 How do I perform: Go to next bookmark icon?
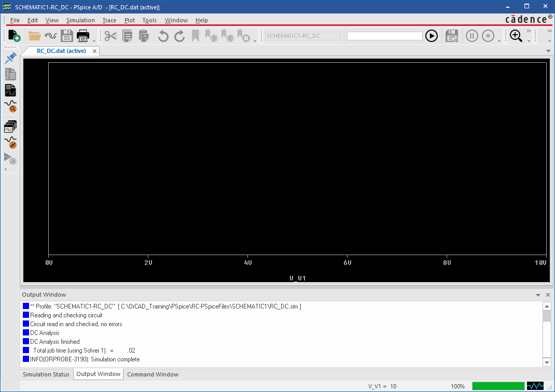(x=211, y=36)
